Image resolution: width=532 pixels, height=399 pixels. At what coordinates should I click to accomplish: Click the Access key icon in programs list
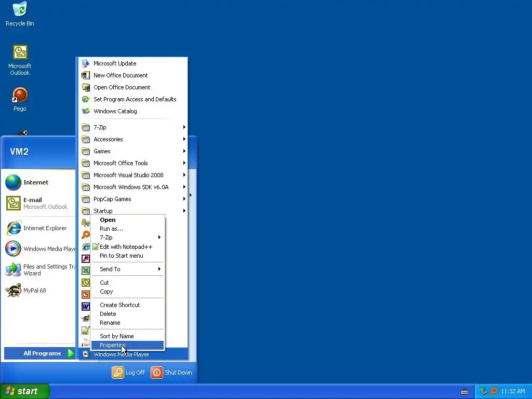click(86, 259)
